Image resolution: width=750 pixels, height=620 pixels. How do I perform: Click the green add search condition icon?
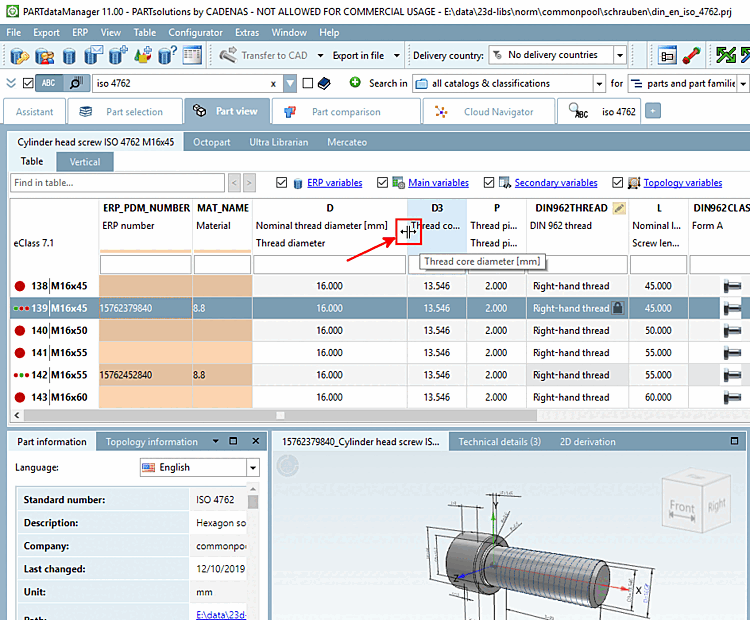tap(355, 83)
